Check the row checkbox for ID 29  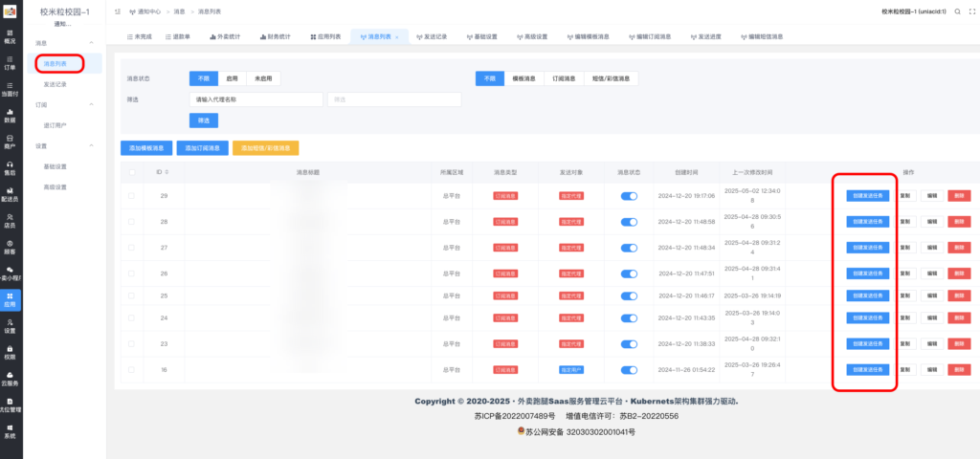[x=131, y=196]
